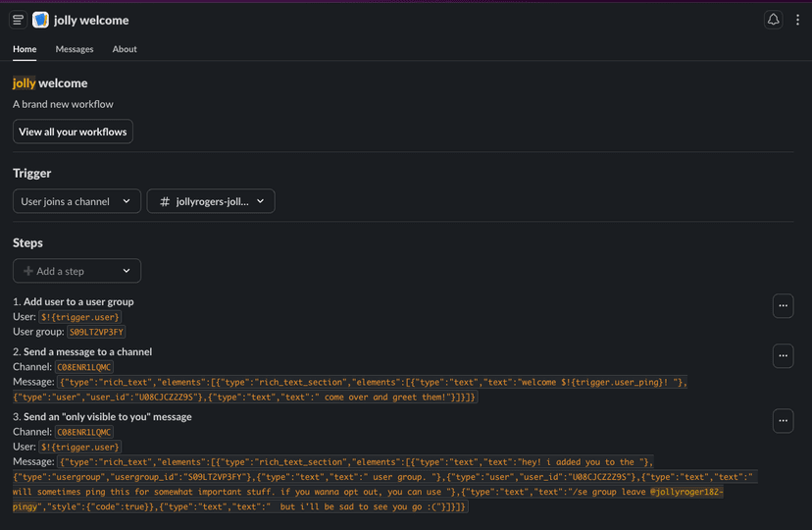Open options for Send message to channel step
Image resolution: width=812 pixels, height=530 pixels.
[783, 355]
